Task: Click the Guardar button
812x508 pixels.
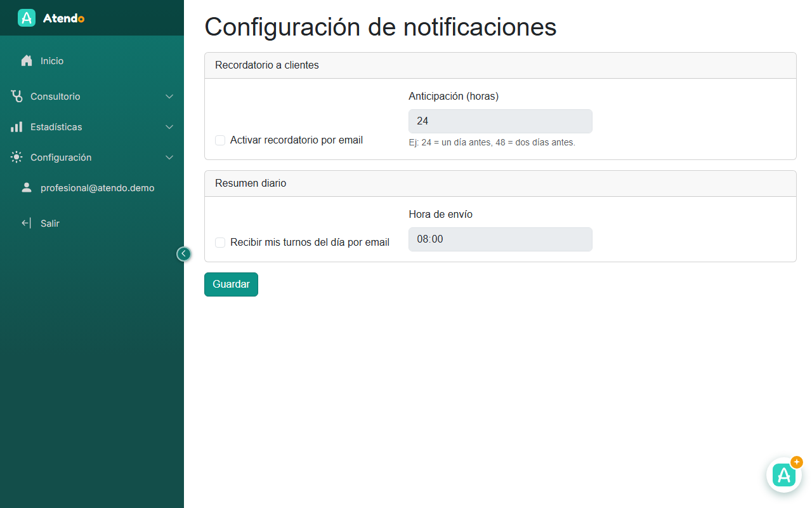Action: click(x=231, y=284)
